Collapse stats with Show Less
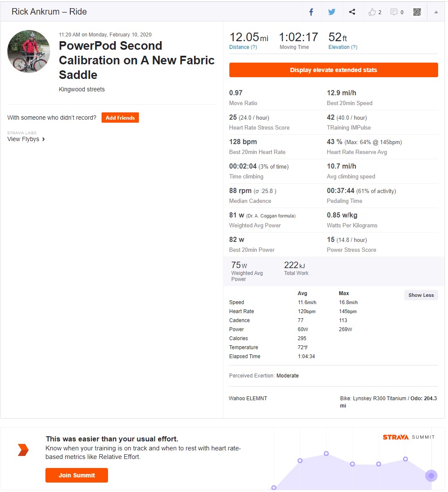The width and height of the screenshot is (448, 492). [421, 295]
